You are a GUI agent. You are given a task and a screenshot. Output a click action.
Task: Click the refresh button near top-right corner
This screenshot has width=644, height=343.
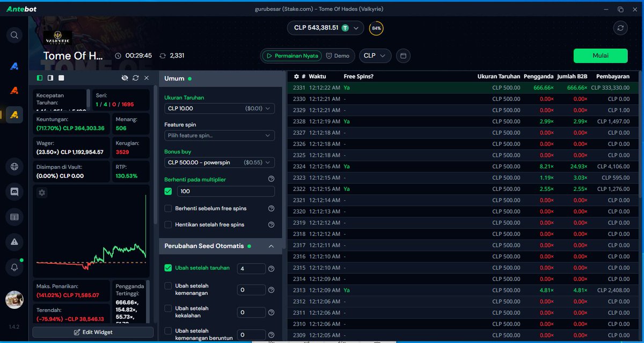click(x=620, y=28)
